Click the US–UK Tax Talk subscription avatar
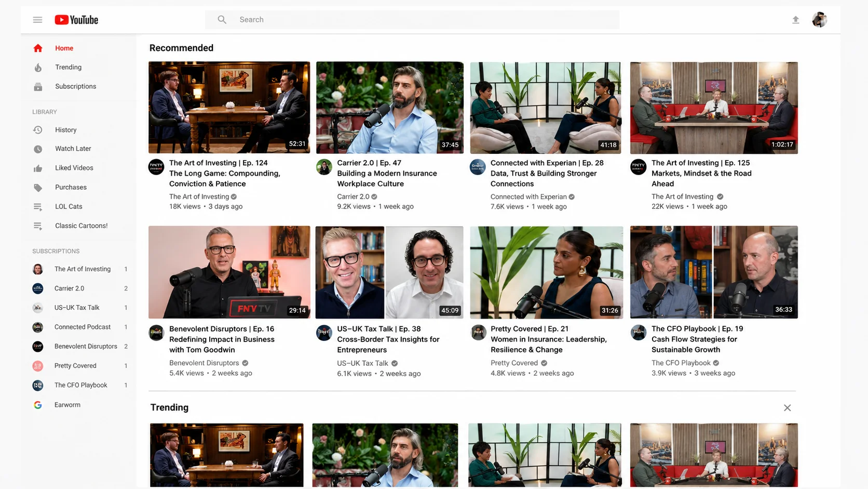 pos(38,308)
